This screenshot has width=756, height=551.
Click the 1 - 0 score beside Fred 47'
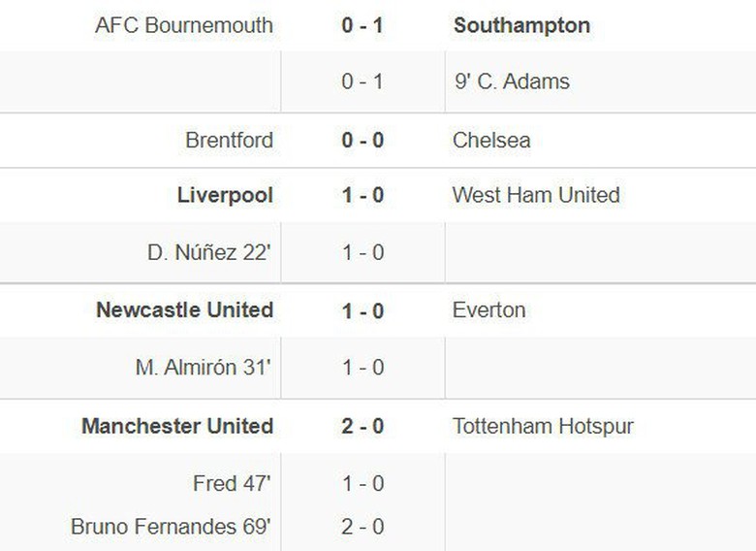click(362, 483)
